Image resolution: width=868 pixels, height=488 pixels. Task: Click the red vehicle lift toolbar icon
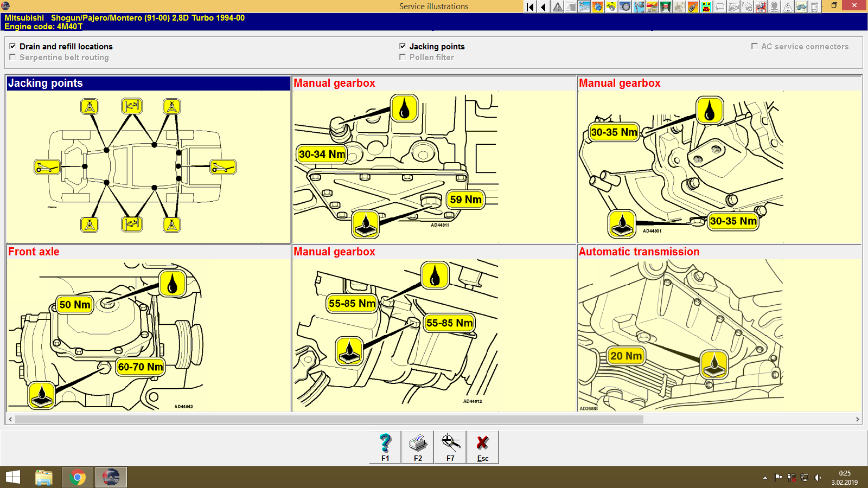coord(666,6)
